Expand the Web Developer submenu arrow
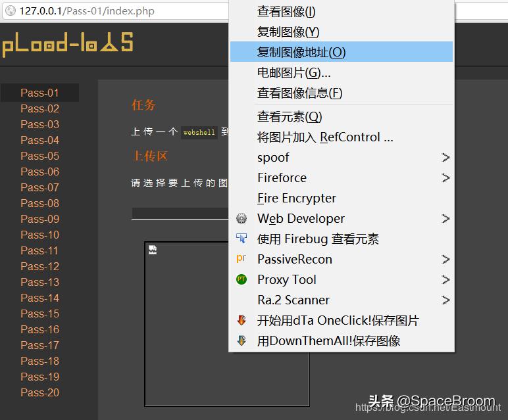 click(x=445, y=218)
